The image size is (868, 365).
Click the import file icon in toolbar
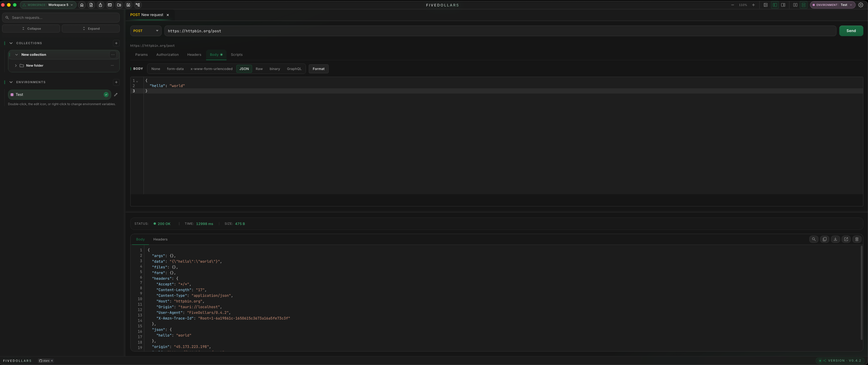click(x=91, y=5)
